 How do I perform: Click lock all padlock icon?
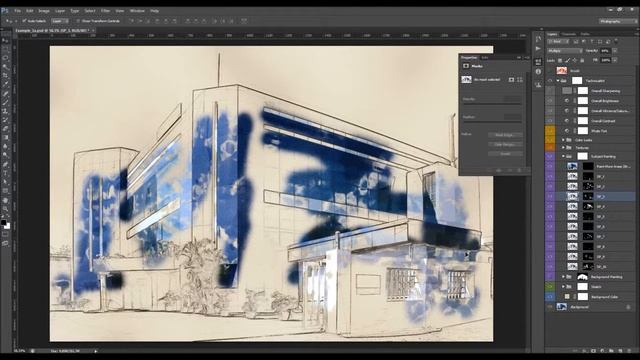pyautogui.click(x=582, y=60)
